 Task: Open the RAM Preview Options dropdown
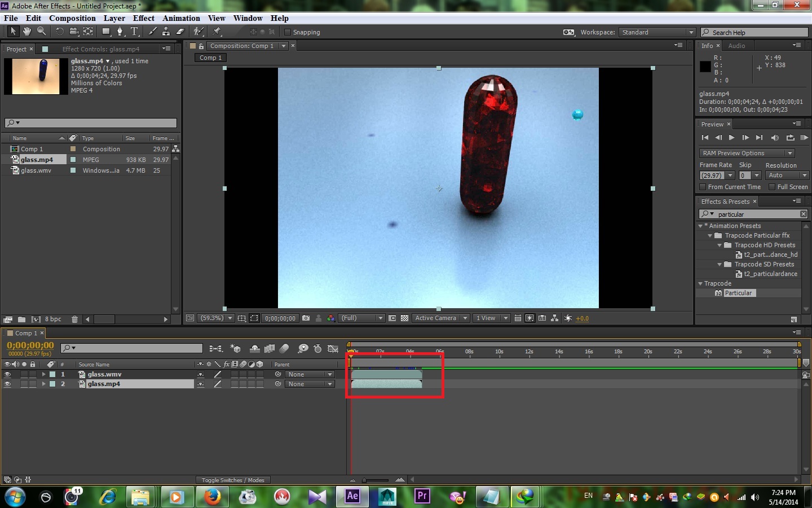click(x=747, y=153)
